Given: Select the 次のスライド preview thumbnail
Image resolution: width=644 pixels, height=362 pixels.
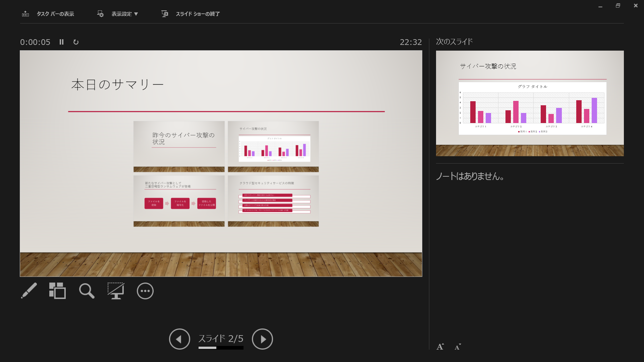Looking at the screenshot, I should click(530, 102).
